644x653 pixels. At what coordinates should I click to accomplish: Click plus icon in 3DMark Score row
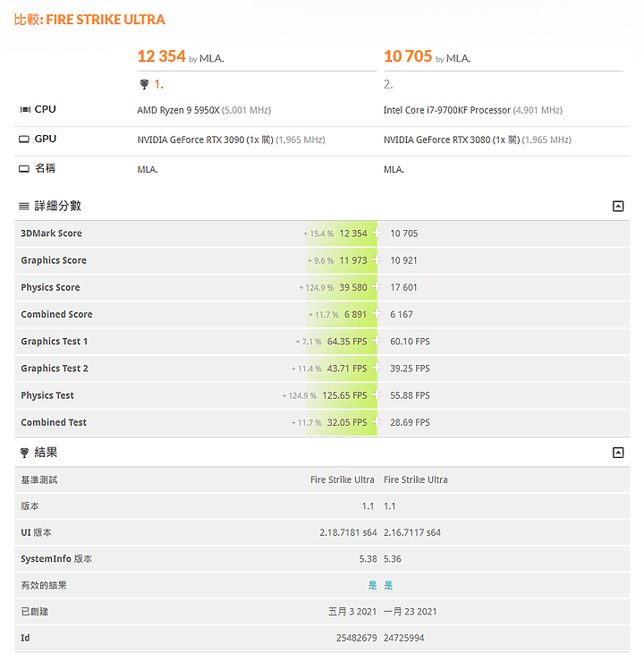[377, 233]
